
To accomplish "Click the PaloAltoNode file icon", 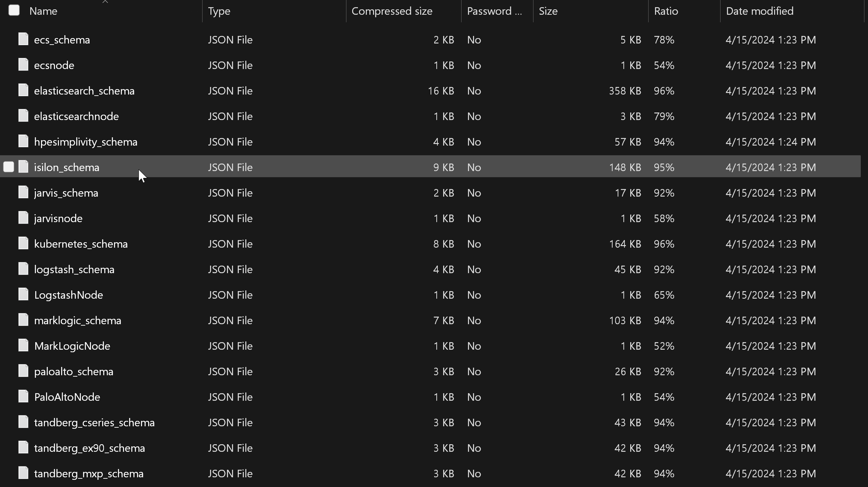I will pyautogui.click(x=23, y=396).
